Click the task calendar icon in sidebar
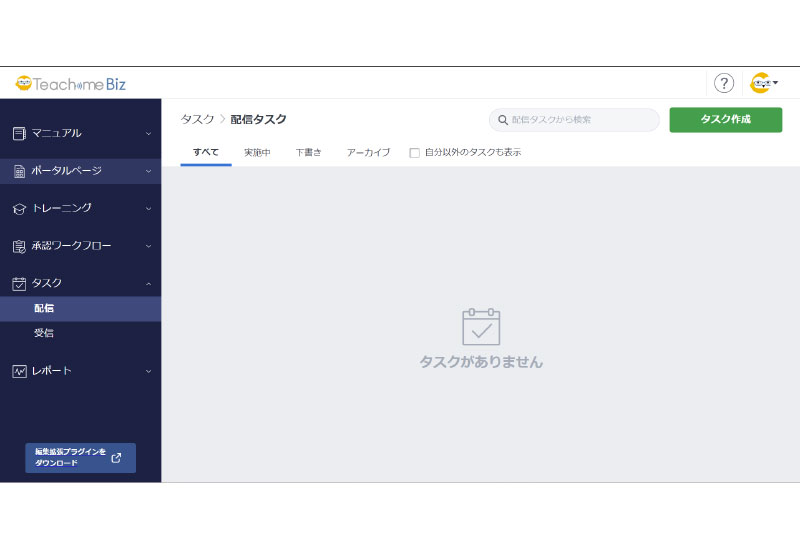 point(19,283)
